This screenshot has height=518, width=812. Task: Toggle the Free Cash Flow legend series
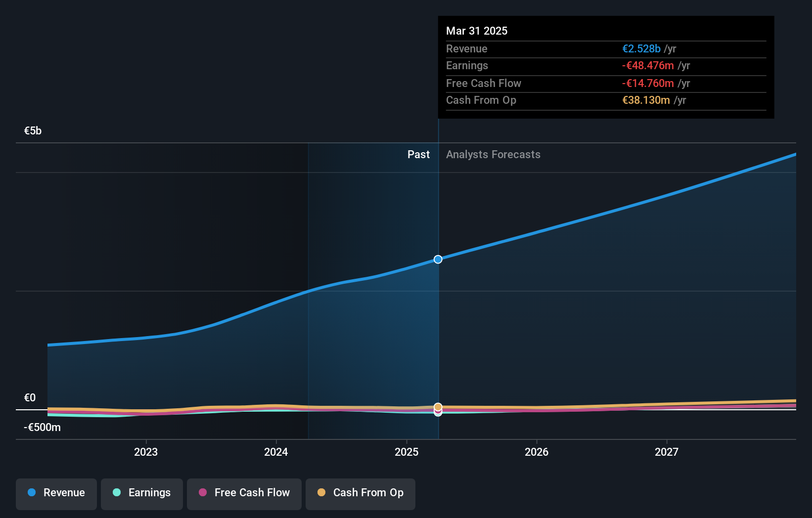244,494
